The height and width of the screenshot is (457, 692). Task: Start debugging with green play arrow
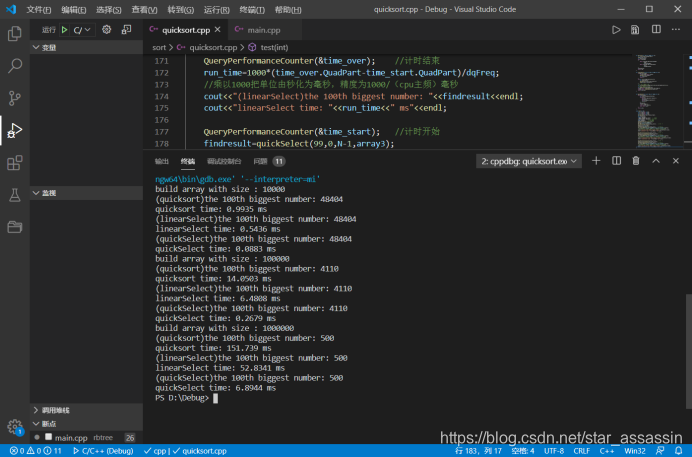tap(64, 30)
